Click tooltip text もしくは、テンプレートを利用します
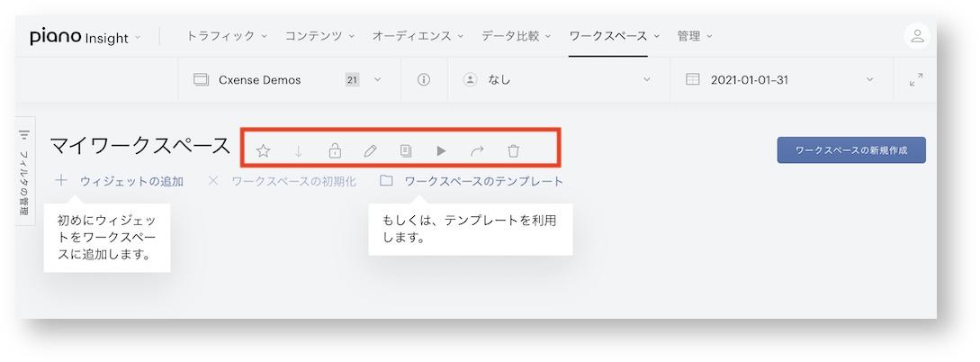 pyautogui.click(x=470, y=229)
